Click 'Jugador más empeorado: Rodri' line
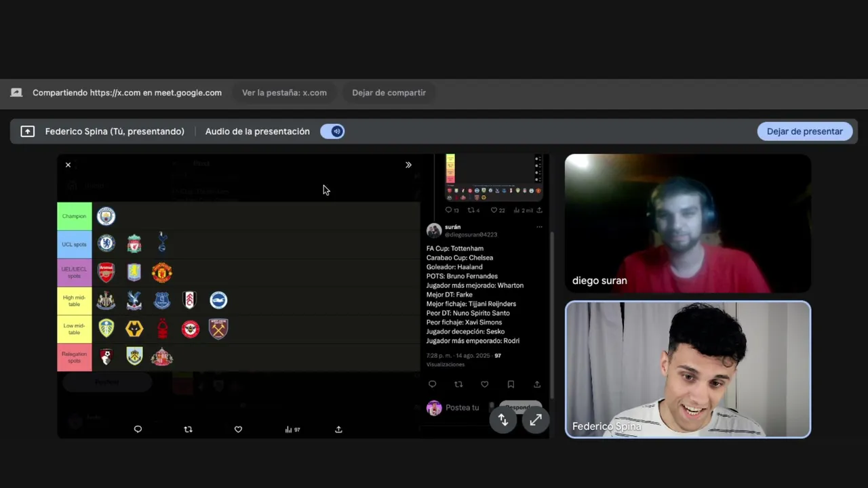868x488 pixels. coord(473,341)
